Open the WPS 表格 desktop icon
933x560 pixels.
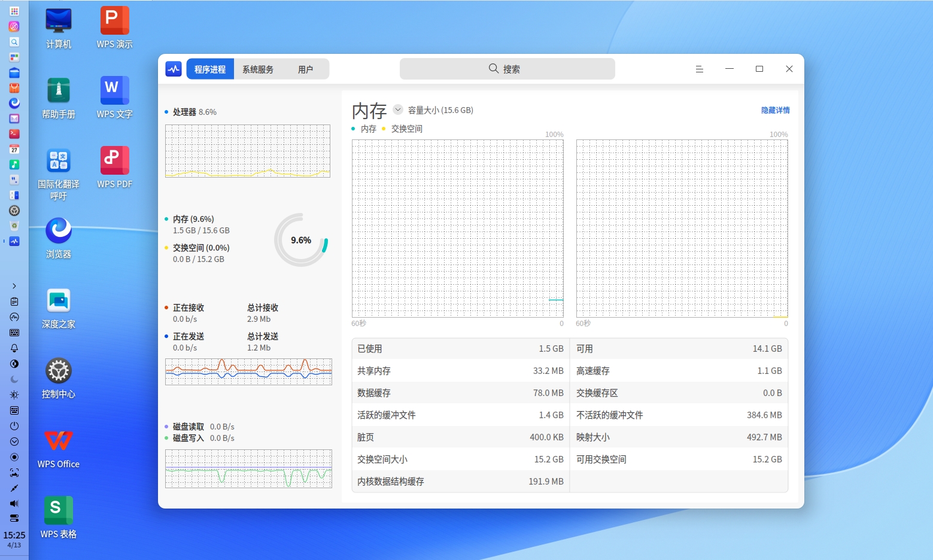pos(59,519)
